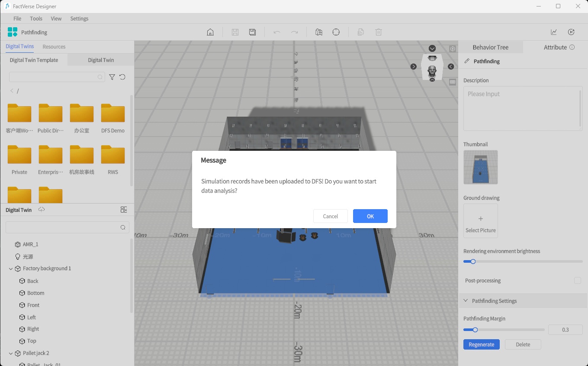This screenshot has height=366, width=588.
Task: Click the Save As floppy disk icon
Action: coord(253,32)
